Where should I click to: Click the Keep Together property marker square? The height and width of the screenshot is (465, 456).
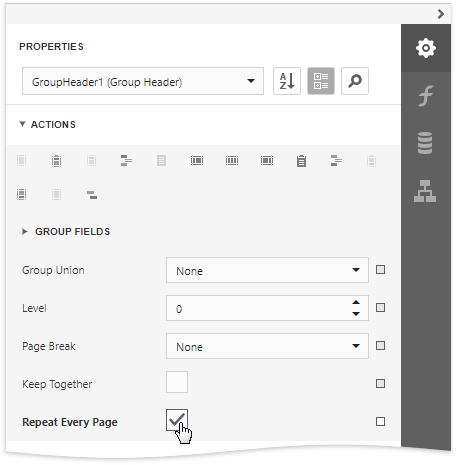[x=380, y=383]
